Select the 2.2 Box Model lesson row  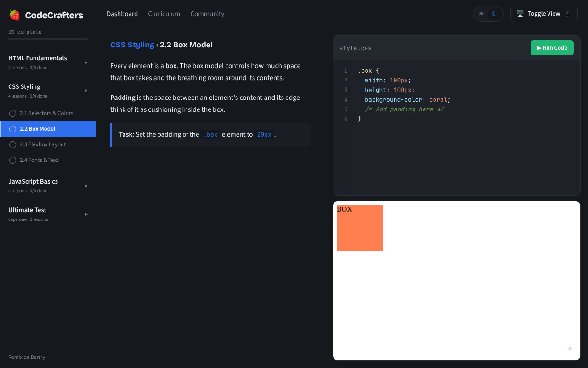[x=48, y=129]
